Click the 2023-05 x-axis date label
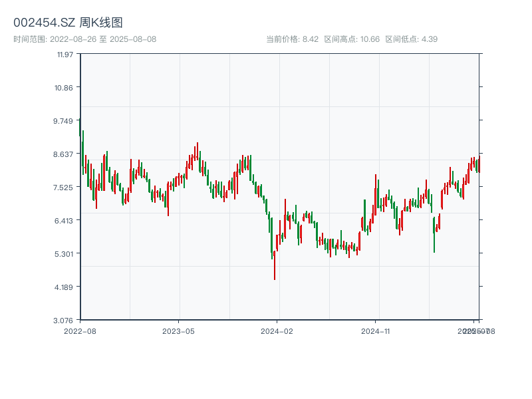532x399 pixels. click(x=178, y=331)
